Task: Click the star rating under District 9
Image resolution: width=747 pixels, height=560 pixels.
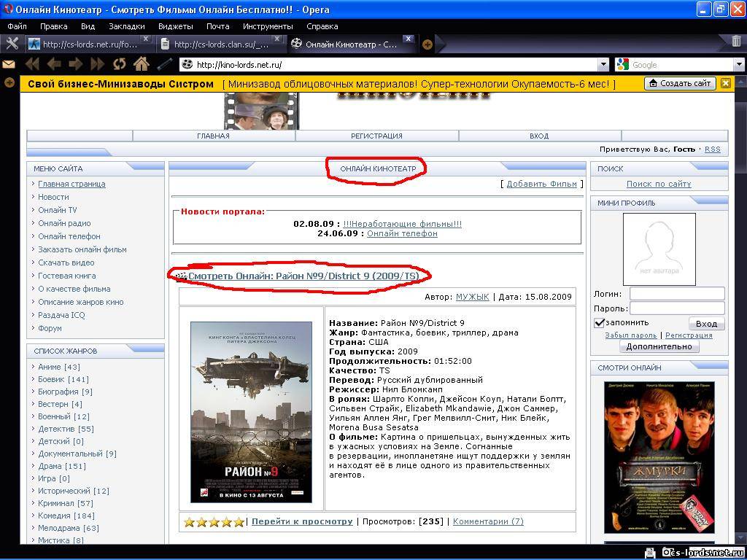Action: [x=214, y=522]
